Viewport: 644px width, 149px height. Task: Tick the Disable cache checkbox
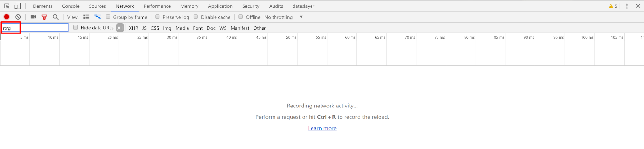(x=196, y=17)
